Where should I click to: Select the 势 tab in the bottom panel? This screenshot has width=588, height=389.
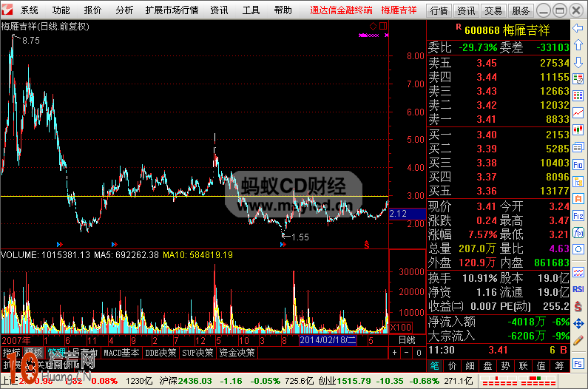pos(505,366)
